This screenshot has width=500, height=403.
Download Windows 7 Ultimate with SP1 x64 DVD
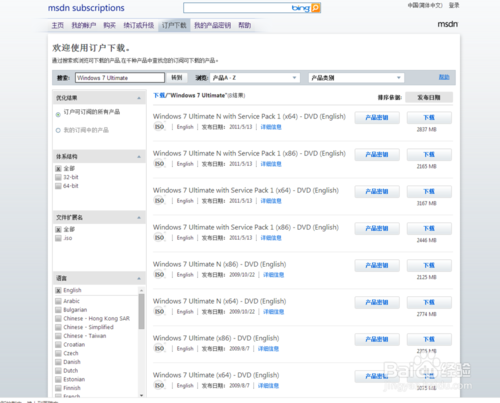pyautogui.click(x=429, y=191)
